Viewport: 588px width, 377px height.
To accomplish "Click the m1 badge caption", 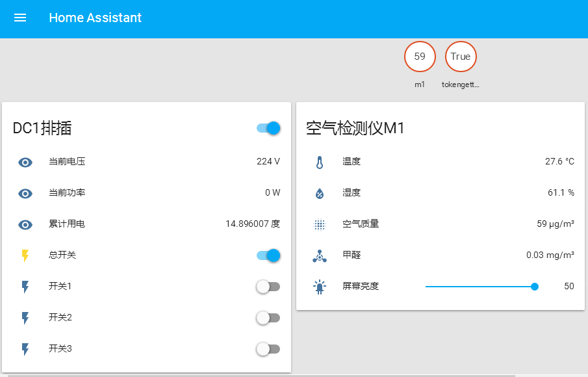I will pyautogui.click(x=420, y=84).
